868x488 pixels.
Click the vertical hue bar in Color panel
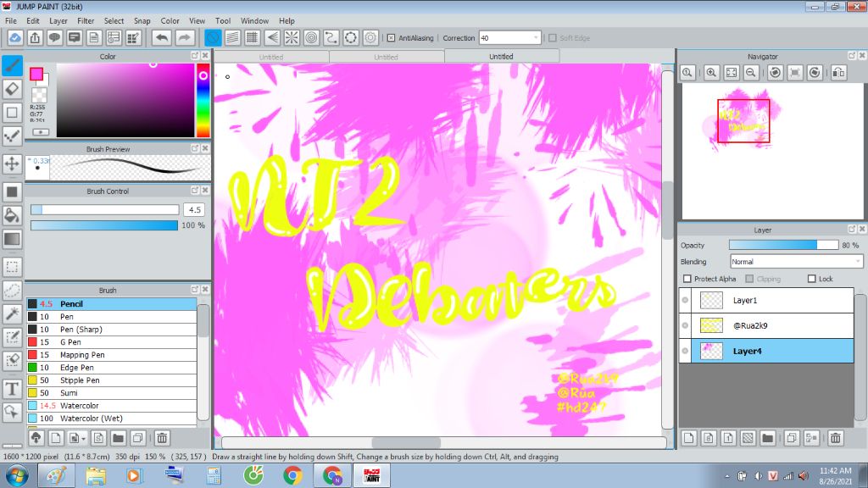pos(203,100)
